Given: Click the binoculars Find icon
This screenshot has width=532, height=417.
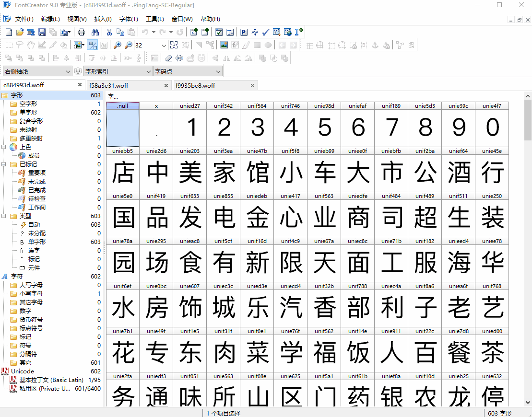Looking at the screenshot, I should click(95, 32).
